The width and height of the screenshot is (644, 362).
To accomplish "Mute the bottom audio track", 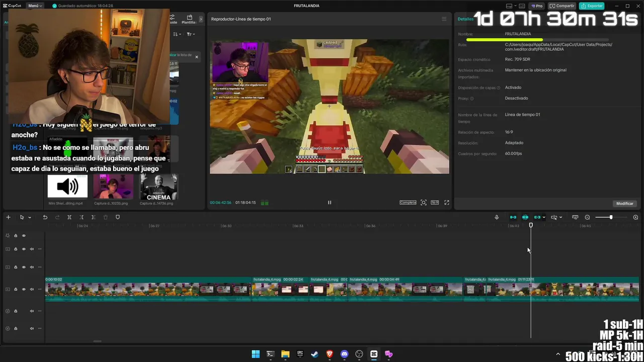I will (32, 328).
